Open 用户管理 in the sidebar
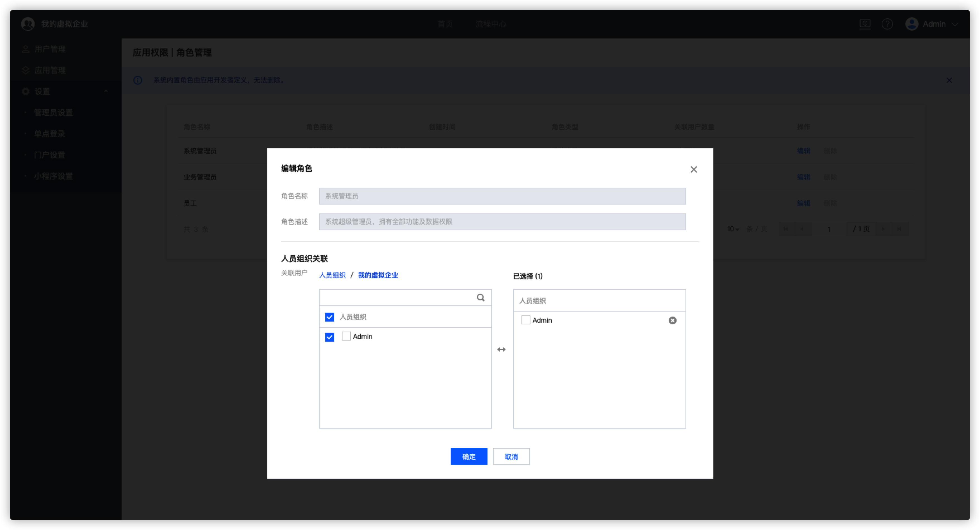This screenshot has height=530, width=980. pos(49,49)
